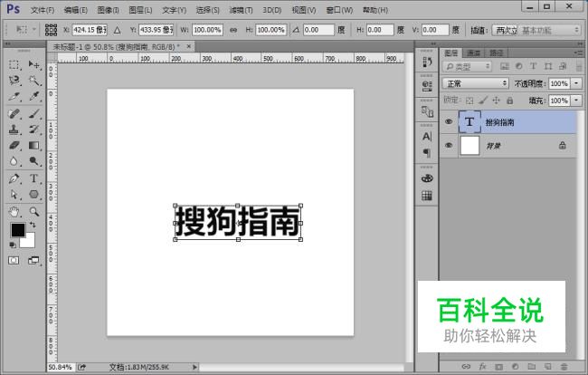Open status bar info arrow menu
588x375 pixels.
[x=194, y=367]
